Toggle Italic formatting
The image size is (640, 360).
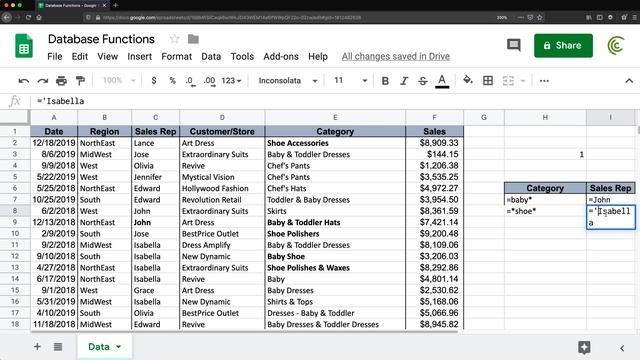pyautogui.click(x=404, y=81)
